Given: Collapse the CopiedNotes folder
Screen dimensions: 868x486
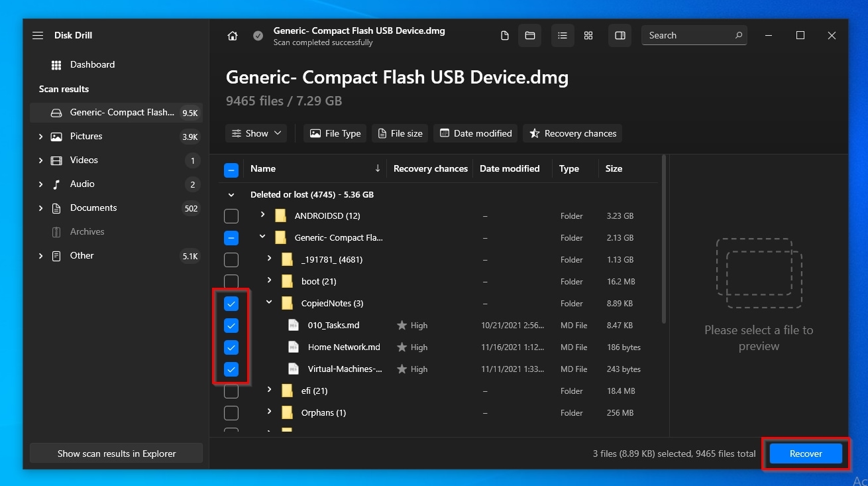Looking at the screenshot, I should tap(269, 302).
